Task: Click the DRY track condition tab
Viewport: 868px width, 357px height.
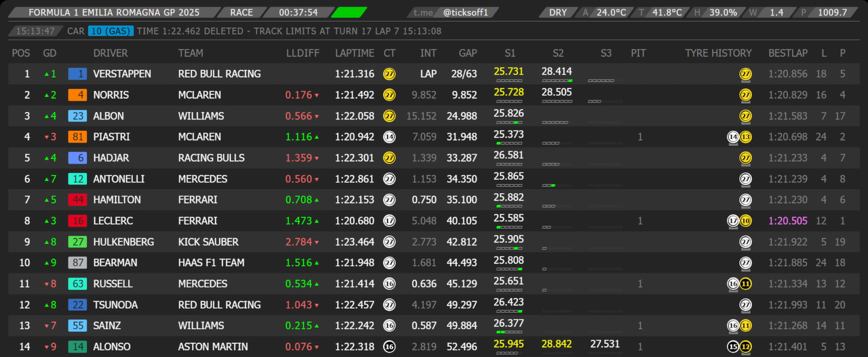Action: pos(558,12)
